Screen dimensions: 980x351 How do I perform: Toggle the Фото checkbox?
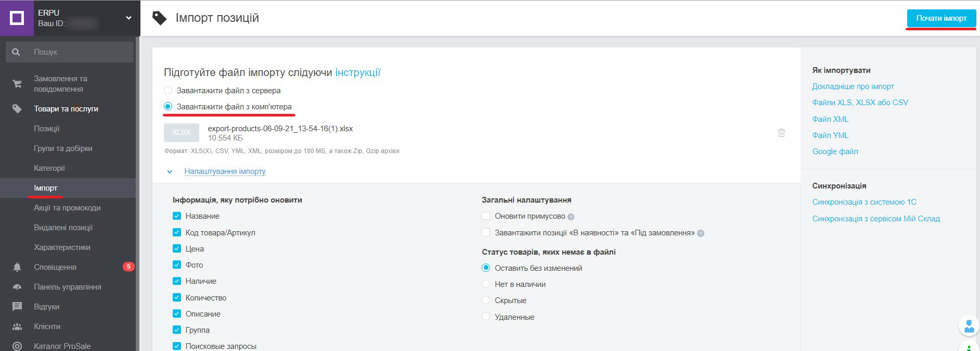pos(177,265)
